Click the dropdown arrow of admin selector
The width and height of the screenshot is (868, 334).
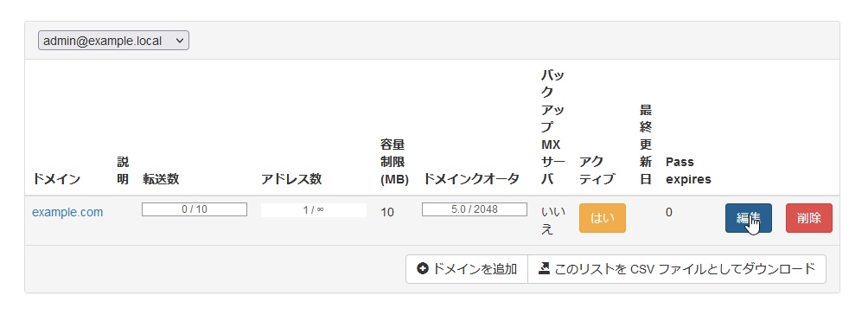[x=178, y=41]
